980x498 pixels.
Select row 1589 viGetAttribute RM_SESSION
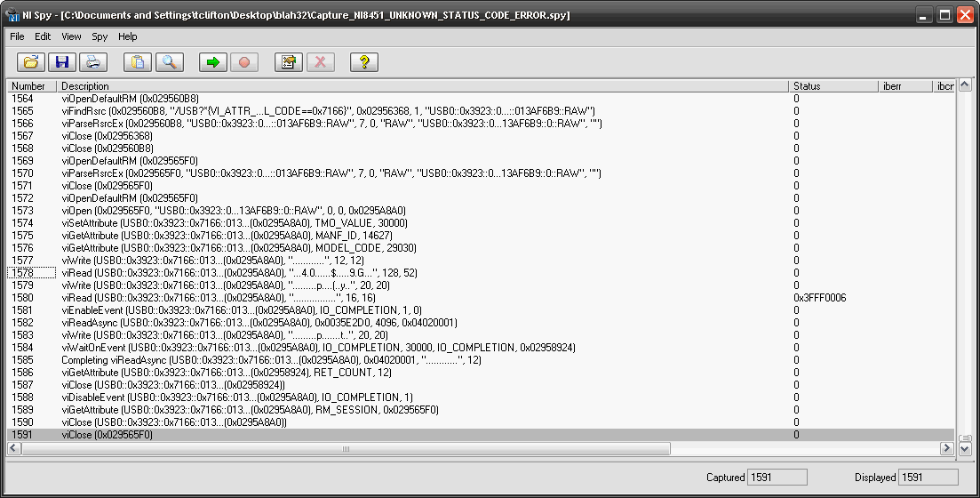481,410
